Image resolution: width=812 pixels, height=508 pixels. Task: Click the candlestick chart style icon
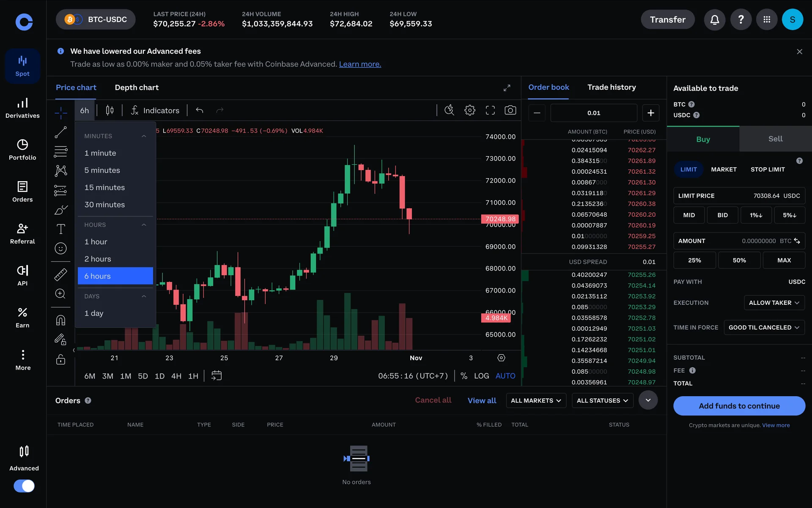tap(110, 110)
